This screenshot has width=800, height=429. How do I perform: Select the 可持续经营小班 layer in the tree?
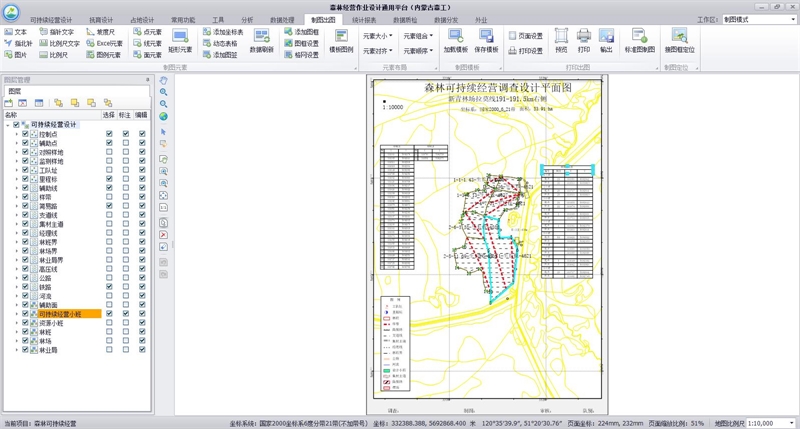[x=60, y=314]
